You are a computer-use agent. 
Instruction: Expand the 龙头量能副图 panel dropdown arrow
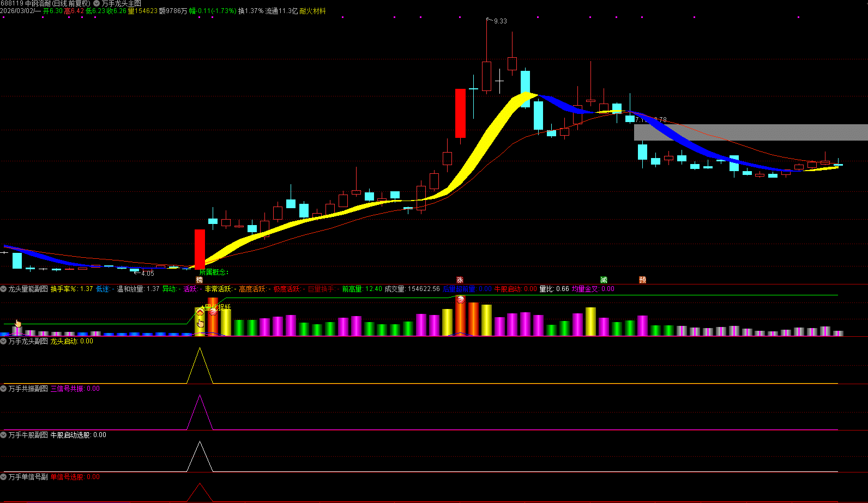pyautogui.click(x=4, y=289)
